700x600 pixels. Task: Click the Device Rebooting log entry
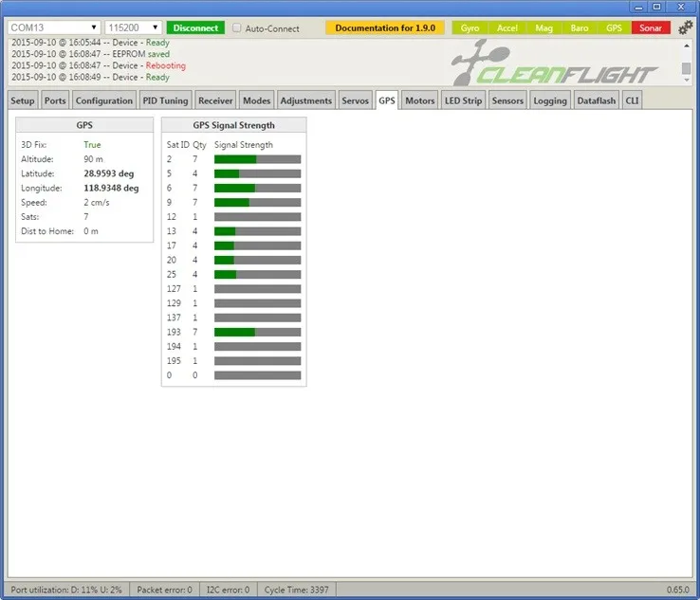[x=99, y=65]
